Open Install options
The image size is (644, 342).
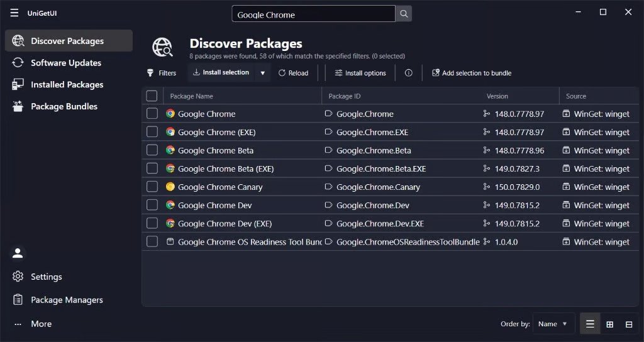tap(360, 73)
